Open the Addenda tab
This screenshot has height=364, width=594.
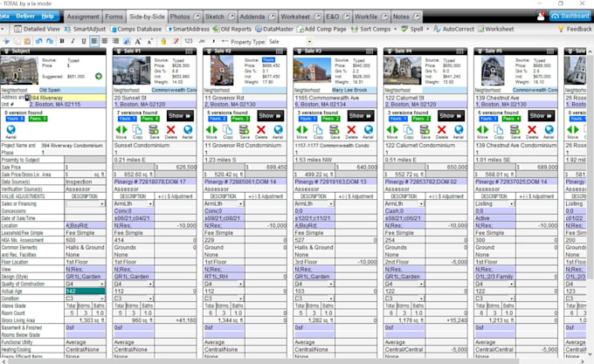tap(258, 17)
